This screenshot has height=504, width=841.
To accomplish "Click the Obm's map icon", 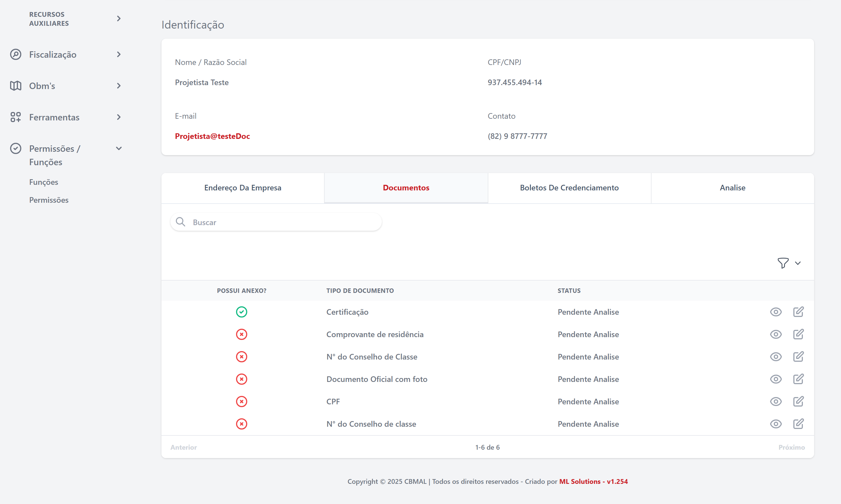I will (16, 86).
